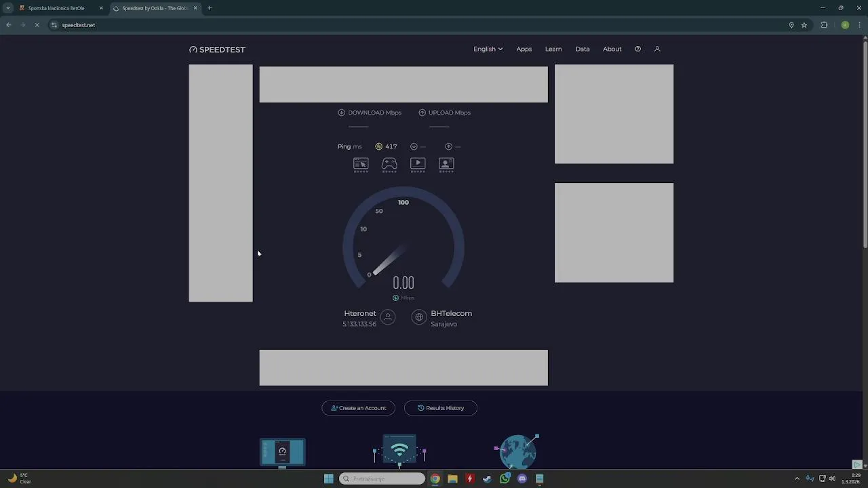868x488 pixels.
Task: Open the weather widget showing 5°C Clear
Action: click(19, 479)
